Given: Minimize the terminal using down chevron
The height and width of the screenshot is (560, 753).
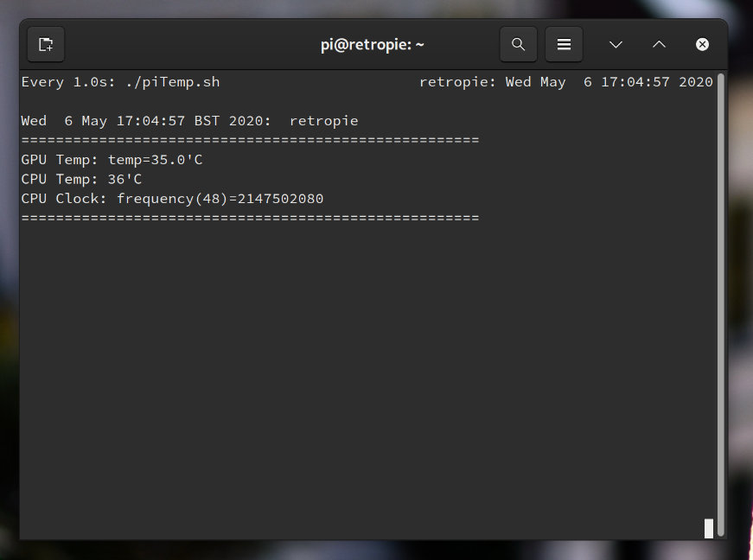Looking at the screenshot, I should [616, 45].
